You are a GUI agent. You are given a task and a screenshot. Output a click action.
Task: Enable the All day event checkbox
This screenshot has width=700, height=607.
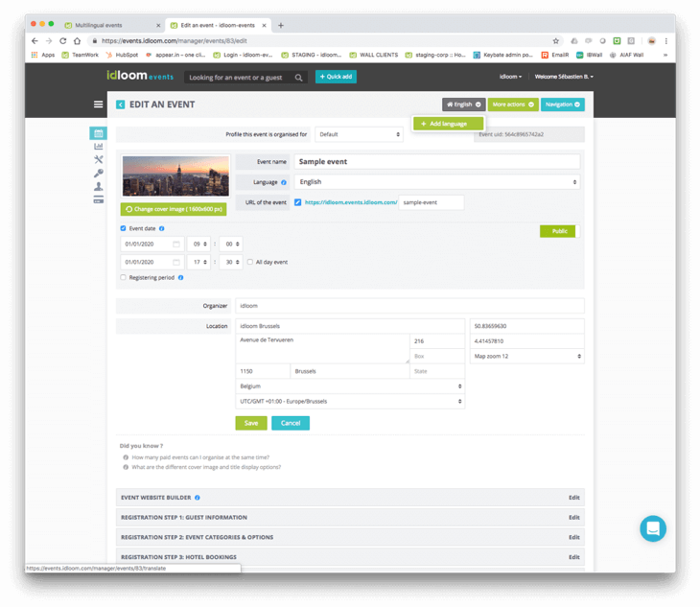pos(250,262)
